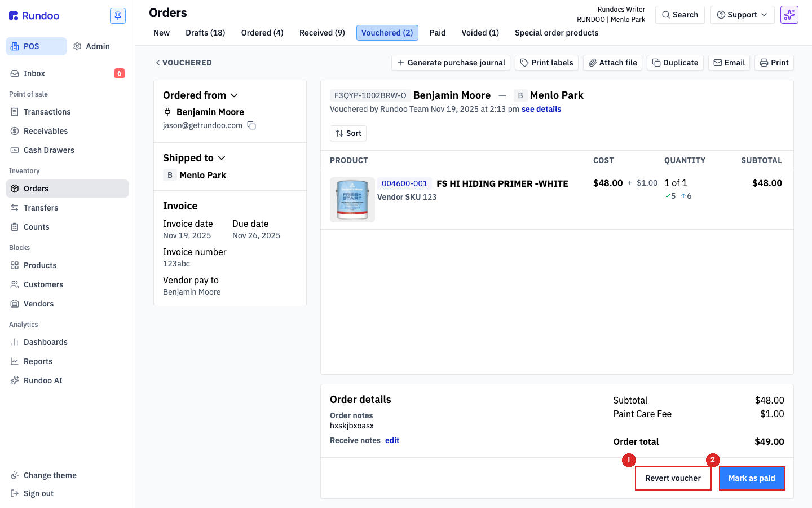This screenshot has width=812, height=508.
Task: Switch to the Ordered (4) tab
Action: click(262, 33)
